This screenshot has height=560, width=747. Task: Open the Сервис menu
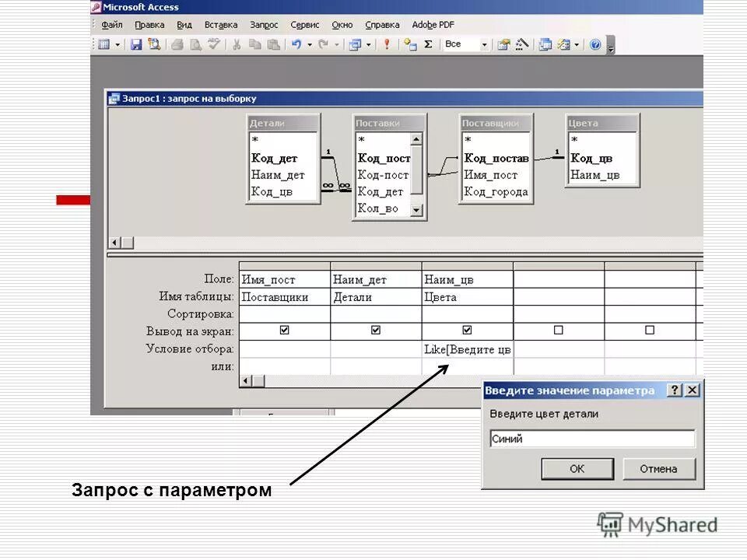[x=304, y=24]
